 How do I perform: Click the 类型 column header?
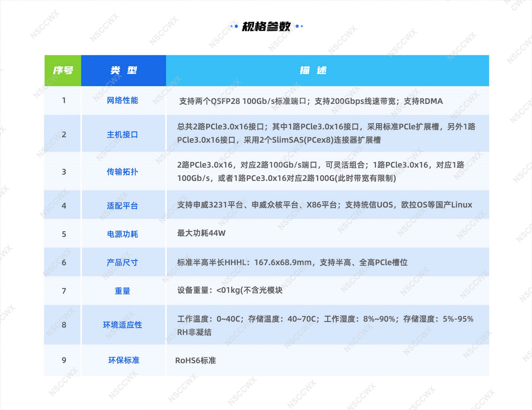click(x=124, y=70)
